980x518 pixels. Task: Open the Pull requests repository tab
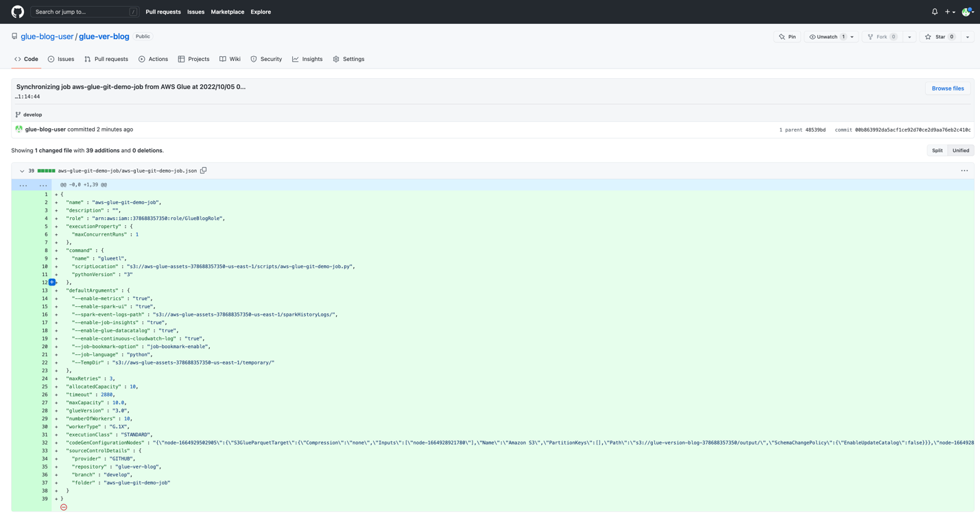(x=106, y=59)
